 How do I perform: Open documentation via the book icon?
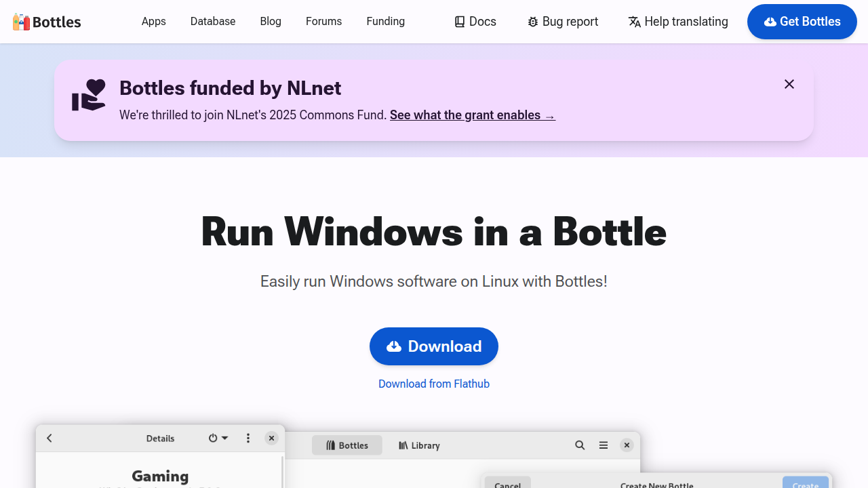coord(459,21)
